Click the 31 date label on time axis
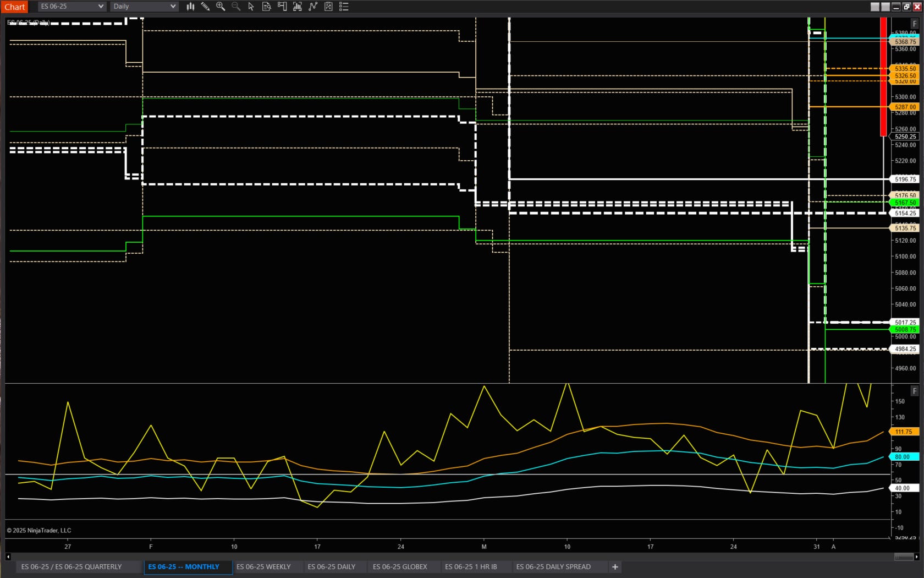Image resolution: width=924 pixels, height=578 pixels. pyautogui.click(x=817, y=547)
